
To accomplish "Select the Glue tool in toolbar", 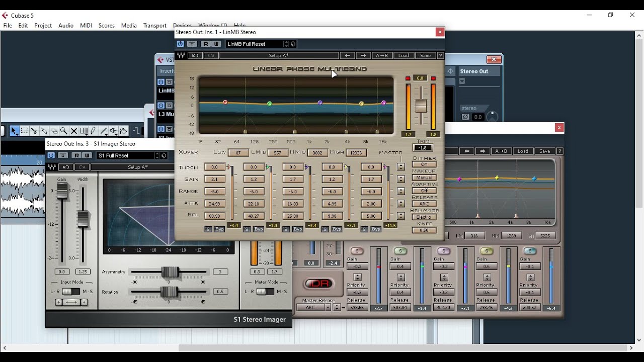I will pyautogui.click(x=44, y=131).
